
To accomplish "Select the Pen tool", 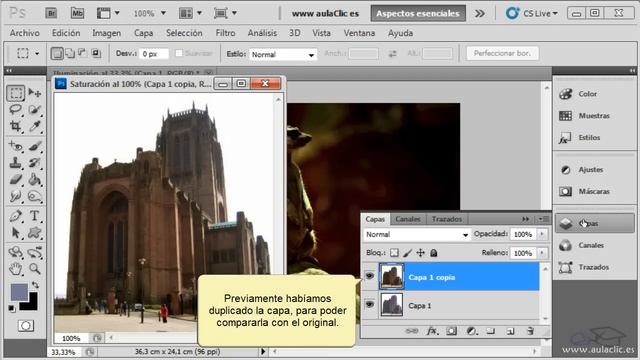I will 16,216.
